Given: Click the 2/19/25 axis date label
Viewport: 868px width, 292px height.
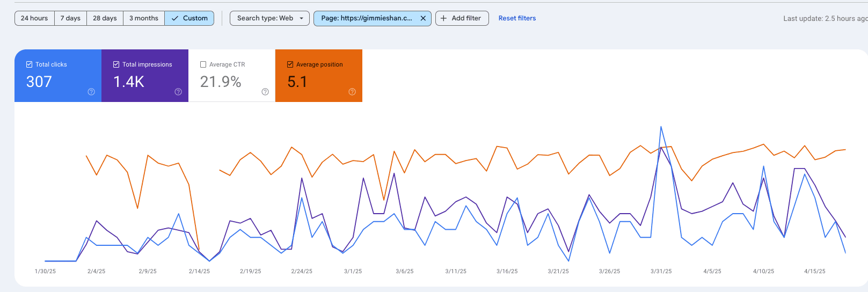Looking at the screenshot, I should [251, 272].
